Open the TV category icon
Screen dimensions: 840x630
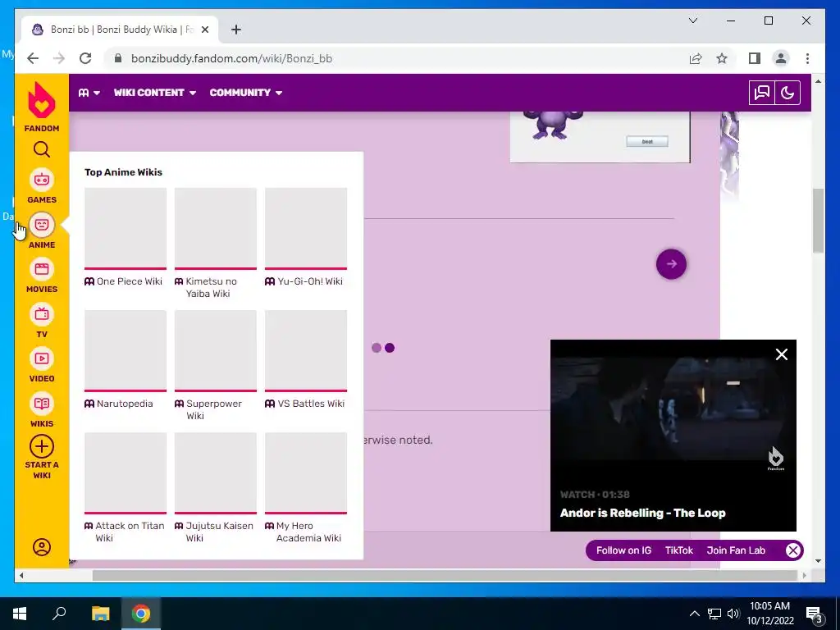(x=42, y=314)
